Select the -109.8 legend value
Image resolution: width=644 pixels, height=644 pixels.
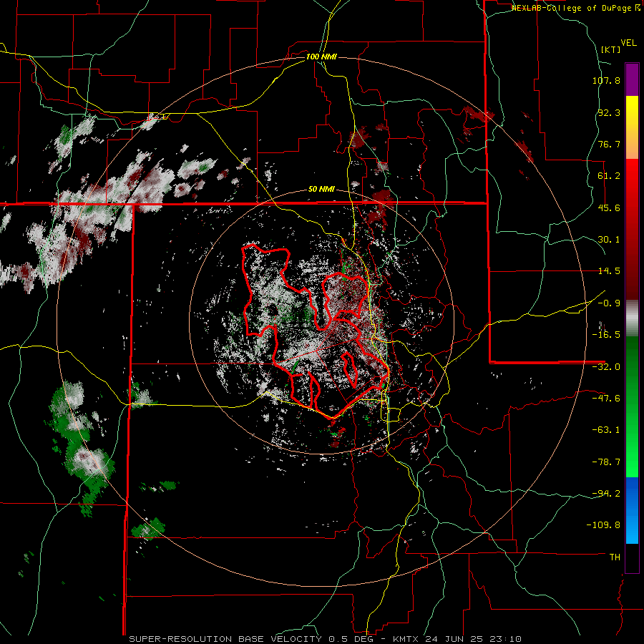tap(603, 525)
